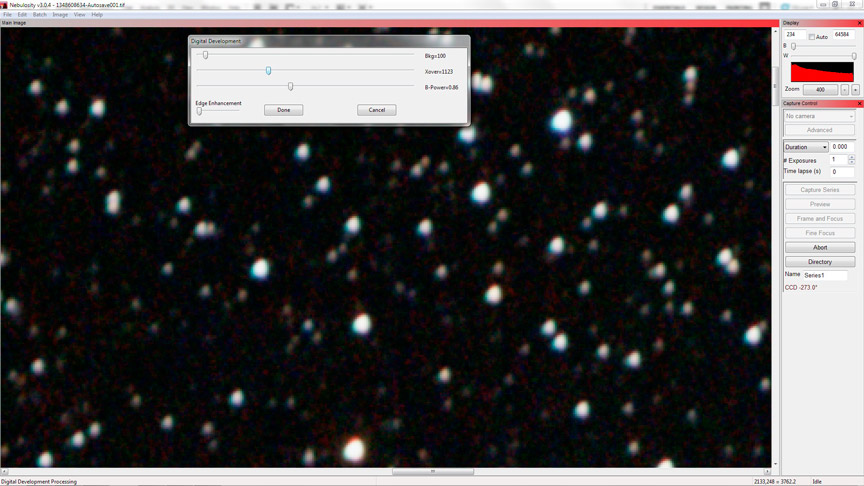Increase the number of exposures with up arrow
The width and height of the screenshot is (864, 486).
pyautogui.click(x=851, y=158)
